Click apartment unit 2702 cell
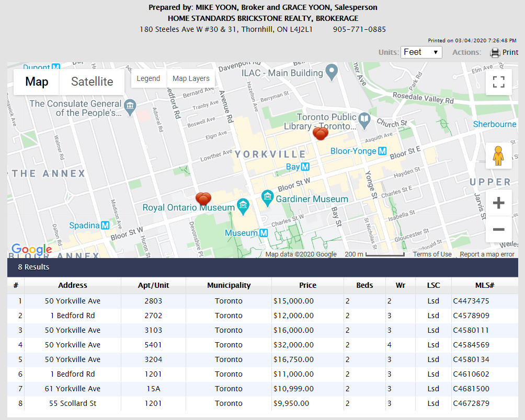Screen dimensions: 525x420 tap(153, 316)
